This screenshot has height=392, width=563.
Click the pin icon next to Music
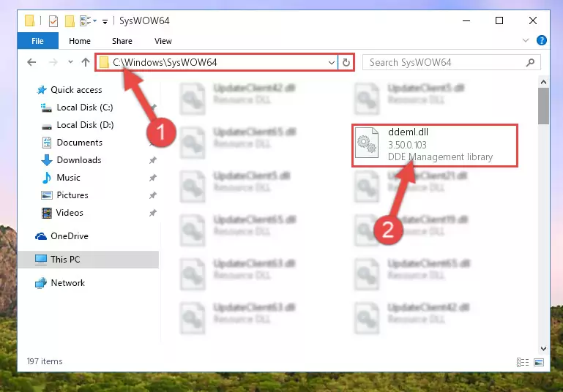coord(153,178)
